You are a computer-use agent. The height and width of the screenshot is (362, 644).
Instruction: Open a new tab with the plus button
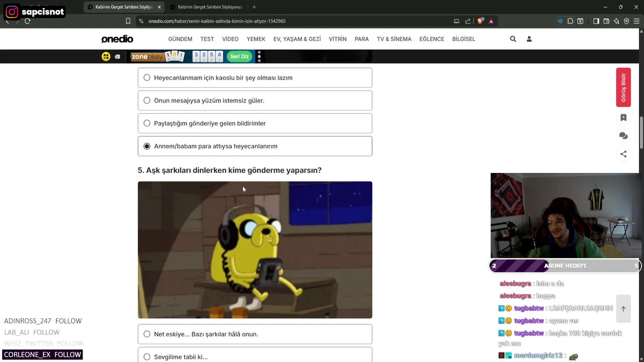(254, 7)
